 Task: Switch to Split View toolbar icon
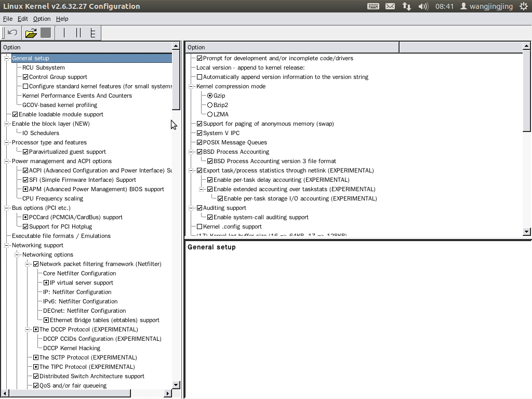click(x=78, y=33)
